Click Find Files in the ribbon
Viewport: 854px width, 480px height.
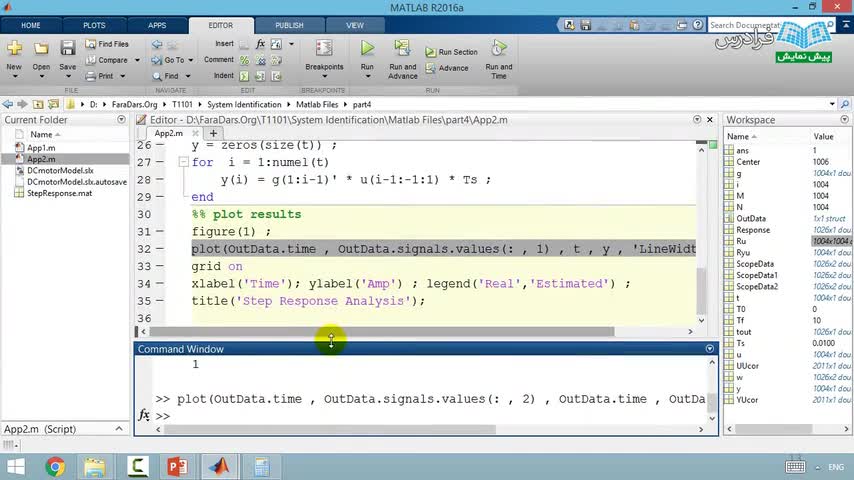(107, 44)
